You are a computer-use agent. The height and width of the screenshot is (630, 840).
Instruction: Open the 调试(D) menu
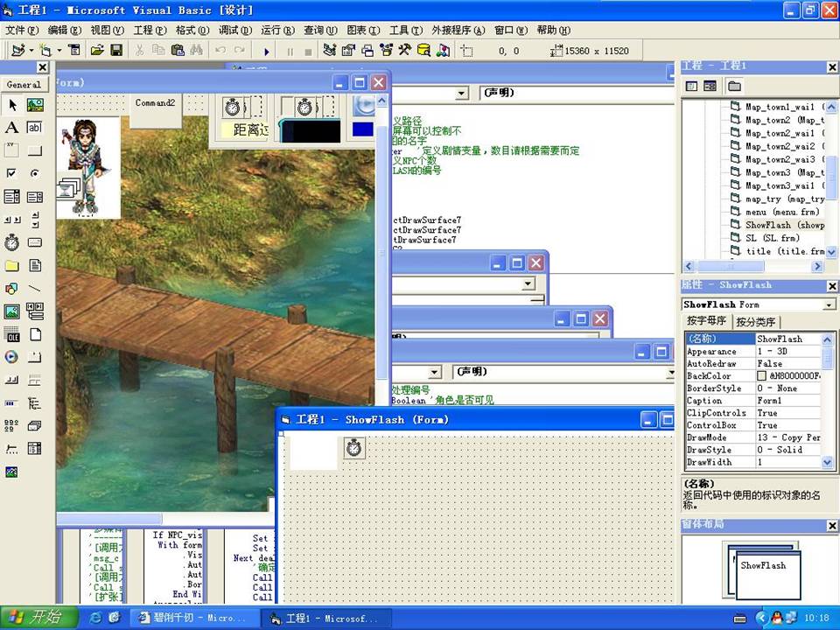pos(234,30)
